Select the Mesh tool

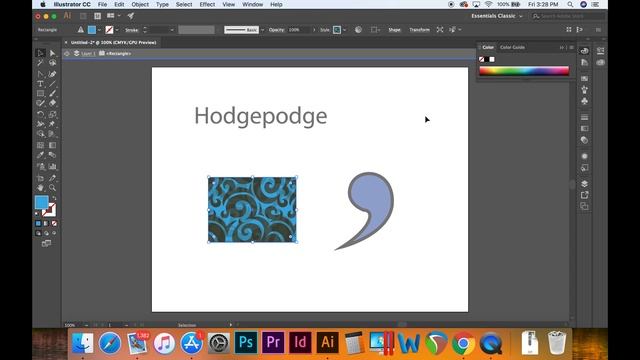pos(40,145)
